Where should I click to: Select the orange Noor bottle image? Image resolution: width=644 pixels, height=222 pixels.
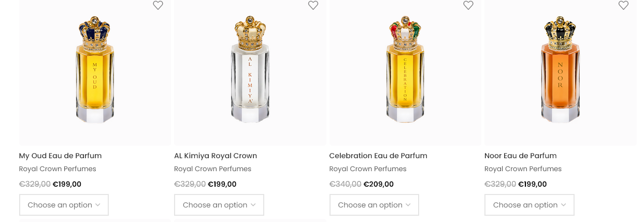coord(560,70)
